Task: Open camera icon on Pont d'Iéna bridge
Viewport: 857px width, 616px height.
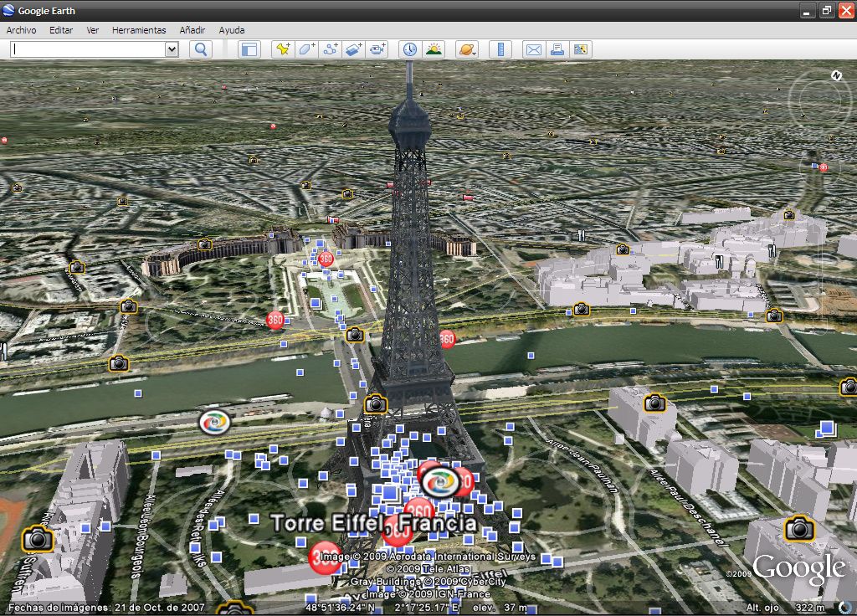Action: [x=355, y=335]
